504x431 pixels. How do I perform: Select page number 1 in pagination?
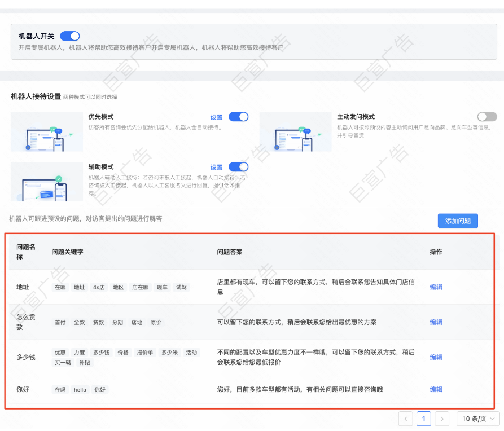pos(424,419)
